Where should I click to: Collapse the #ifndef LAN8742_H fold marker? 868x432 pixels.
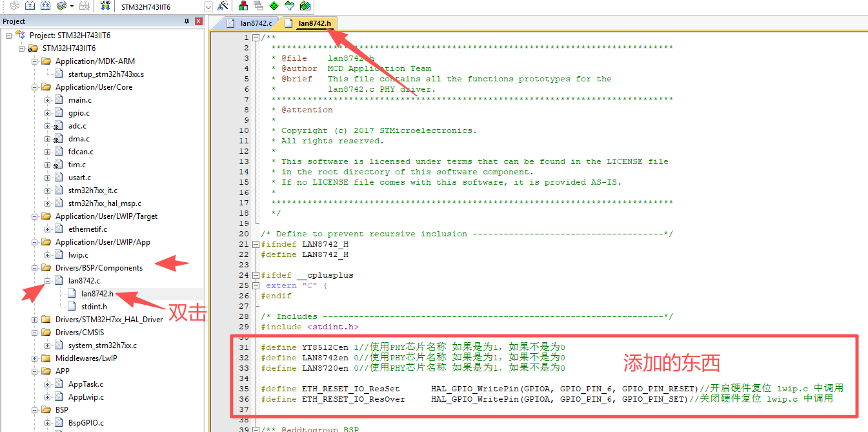point(256,244)
